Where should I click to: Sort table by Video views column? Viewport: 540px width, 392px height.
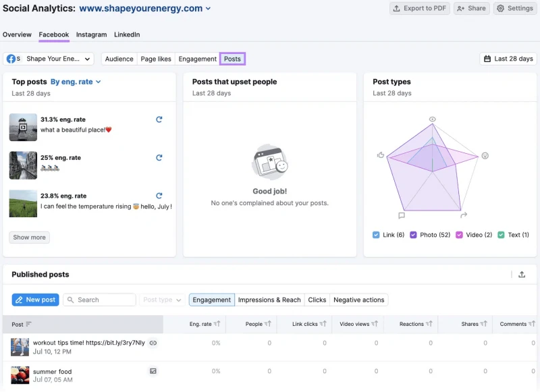375,323
